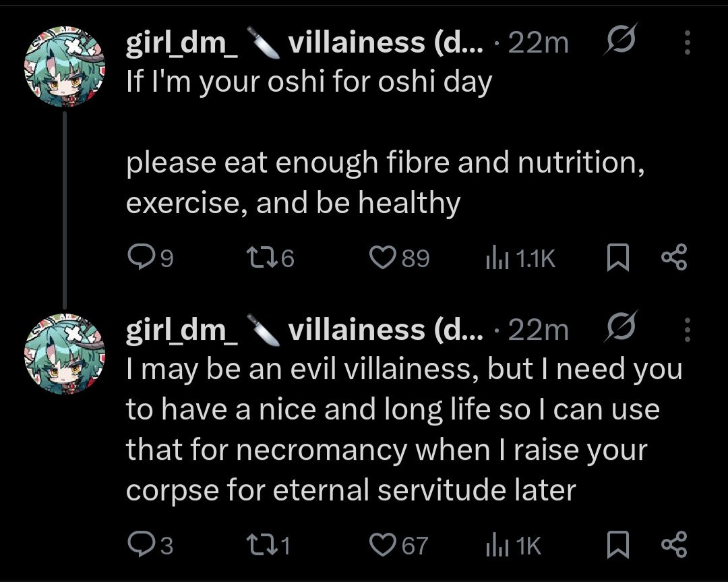Viewport: 728px width, 582px height.
Task: View analytics showing 1.1K views
Action: pos(497,258)
